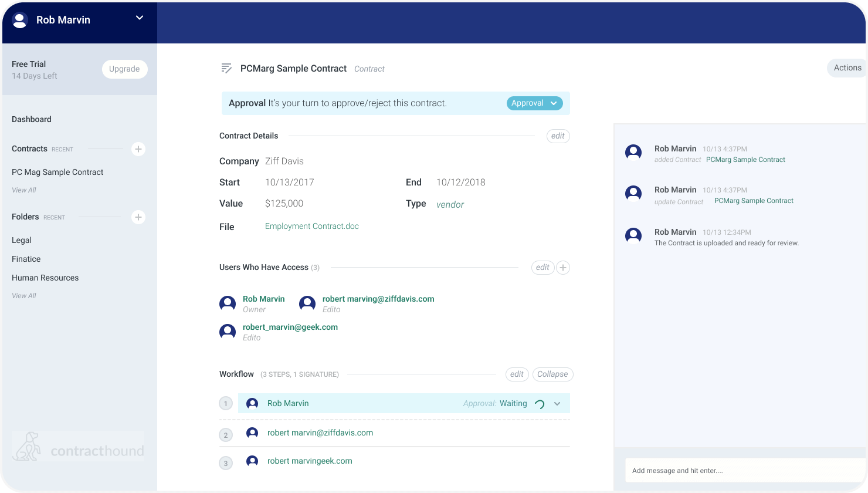Click the contract document icon beside title

(x=226, y=69)
